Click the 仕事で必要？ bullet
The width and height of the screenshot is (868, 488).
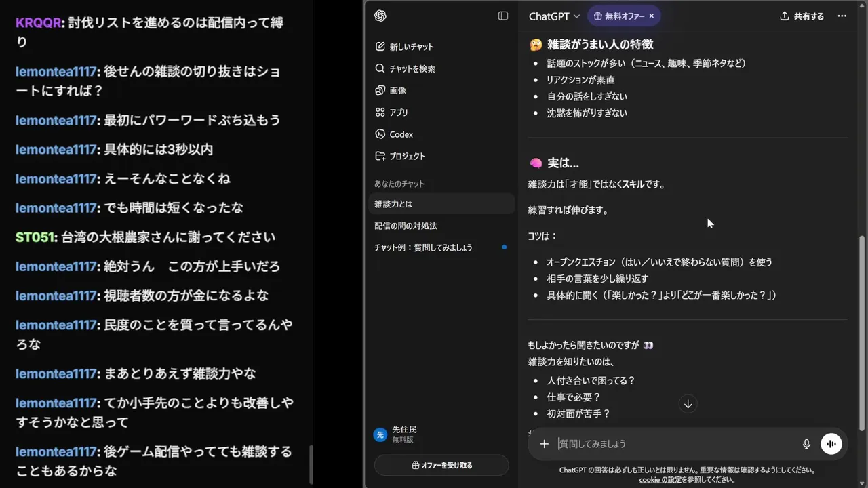[x=574, y=397]
